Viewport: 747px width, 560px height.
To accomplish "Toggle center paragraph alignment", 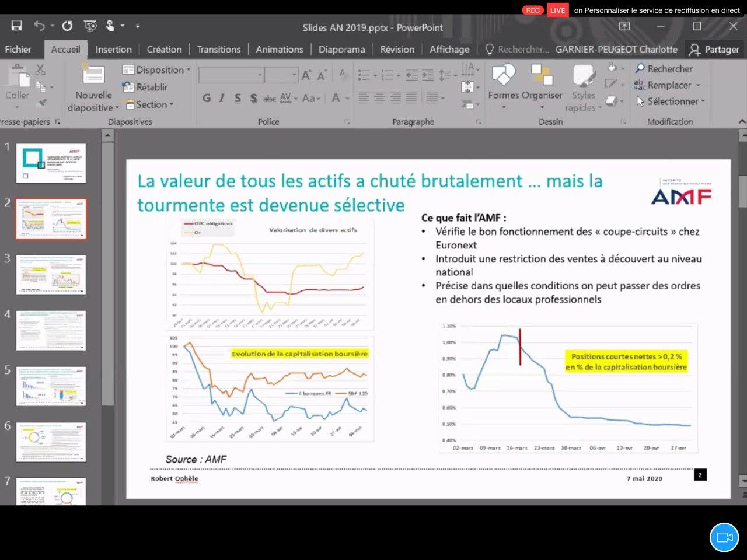I will (379, 98).
